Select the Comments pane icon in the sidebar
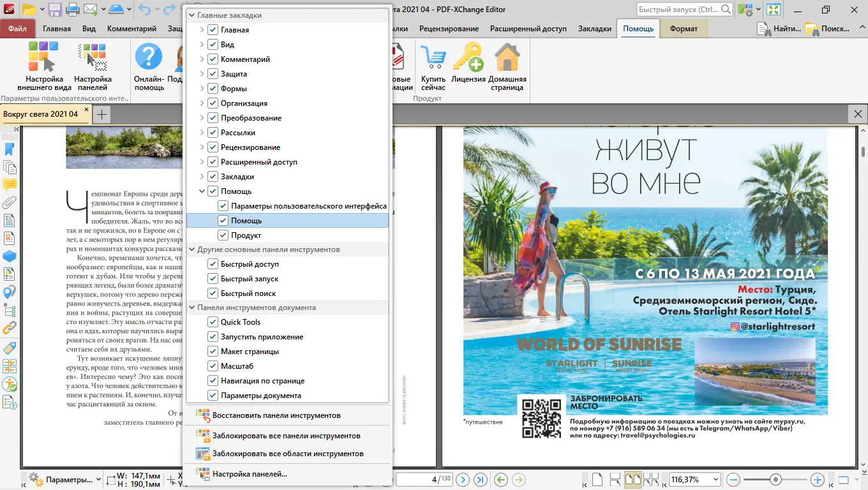Screen dimensions: 868x490 (9, 185)
